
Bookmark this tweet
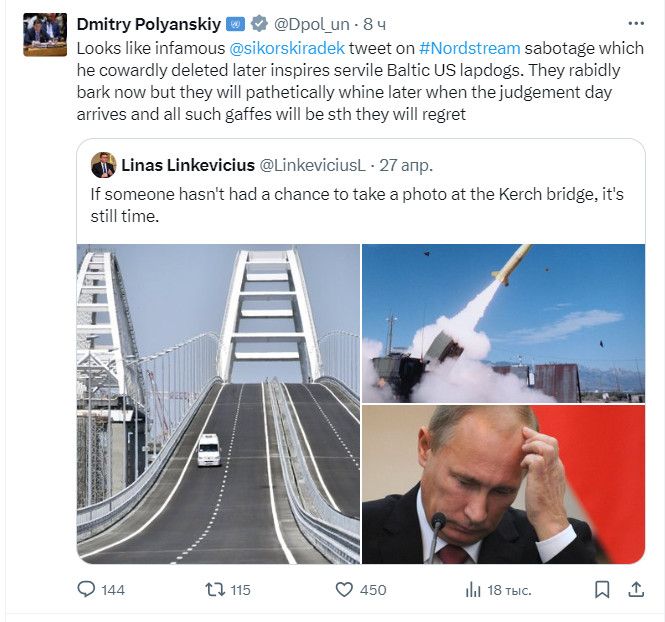pos(601,590)
